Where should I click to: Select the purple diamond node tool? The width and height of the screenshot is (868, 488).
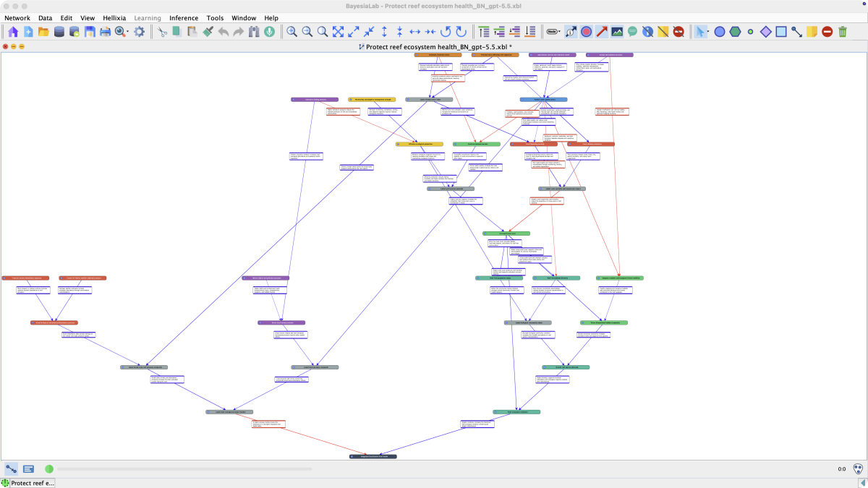(765, 32)
